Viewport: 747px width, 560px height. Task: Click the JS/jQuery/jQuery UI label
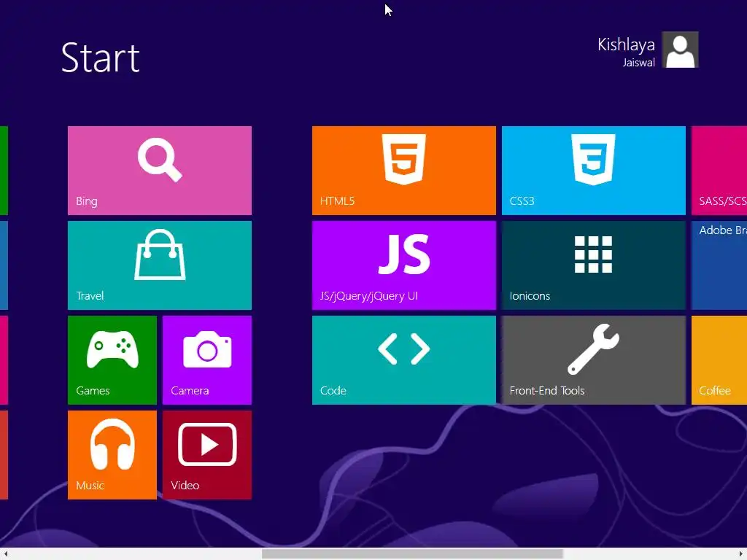coord(368,296)
